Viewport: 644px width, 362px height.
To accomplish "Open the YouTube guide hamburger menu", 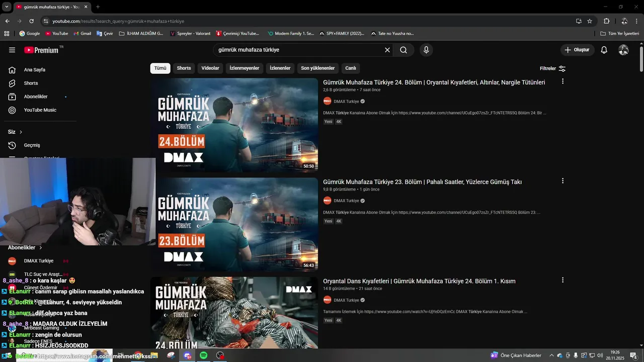I will pos(12,50).
